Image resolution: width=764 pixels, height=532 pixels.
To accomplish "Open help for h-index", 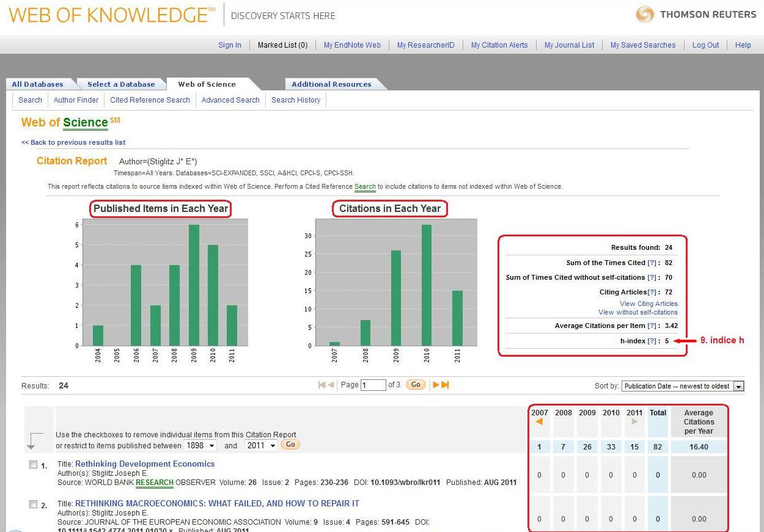I will pyautogui.click(x=652, y=341).
